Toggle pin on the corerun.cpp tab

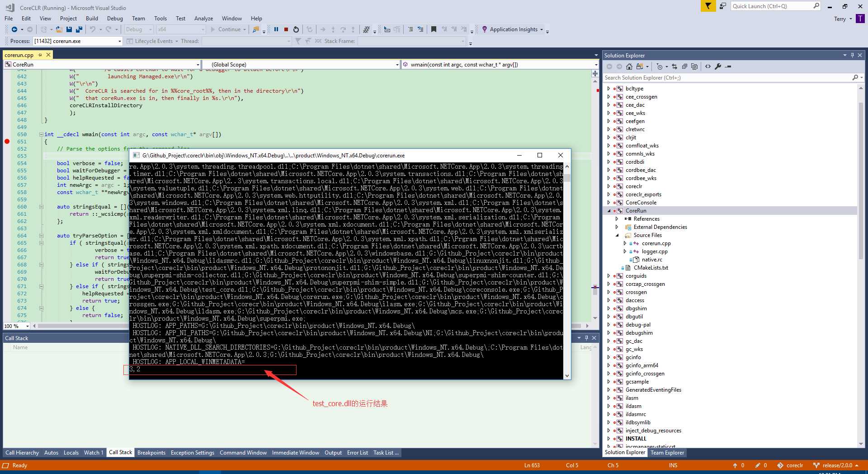pyautogui.click(x=40, y=55)
